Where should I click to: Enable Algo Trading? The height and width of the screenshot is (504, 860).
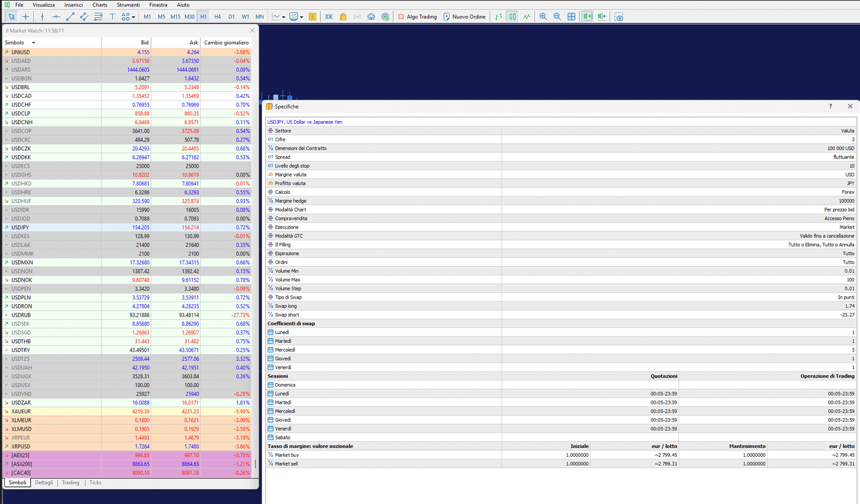(x=417, y=17)
